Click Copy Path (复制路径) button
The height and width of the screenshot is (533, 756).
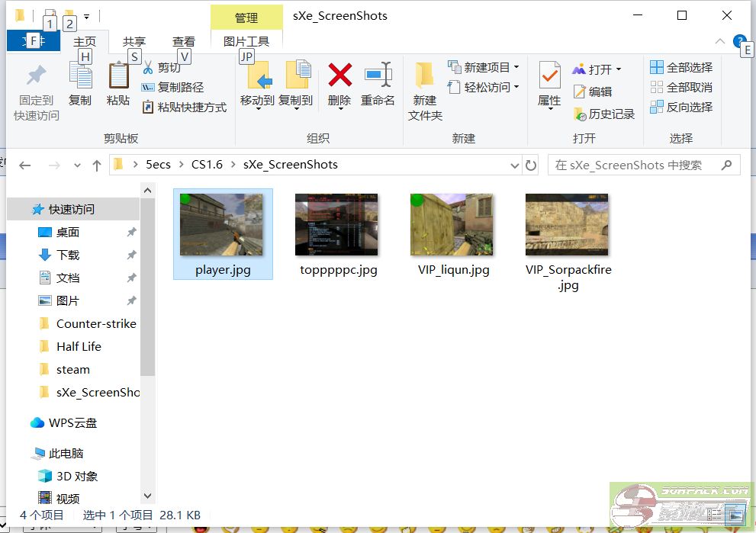[172, 87]
